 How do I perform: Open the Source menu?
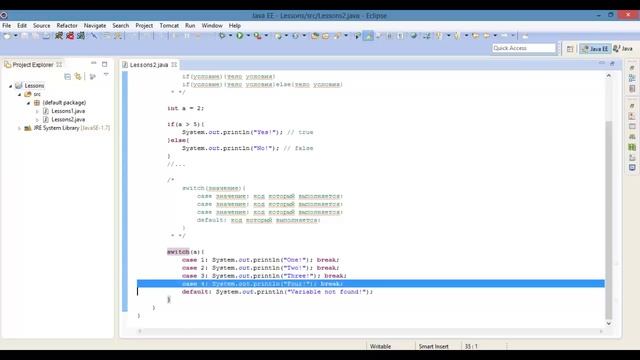click(x=42, y=25)
